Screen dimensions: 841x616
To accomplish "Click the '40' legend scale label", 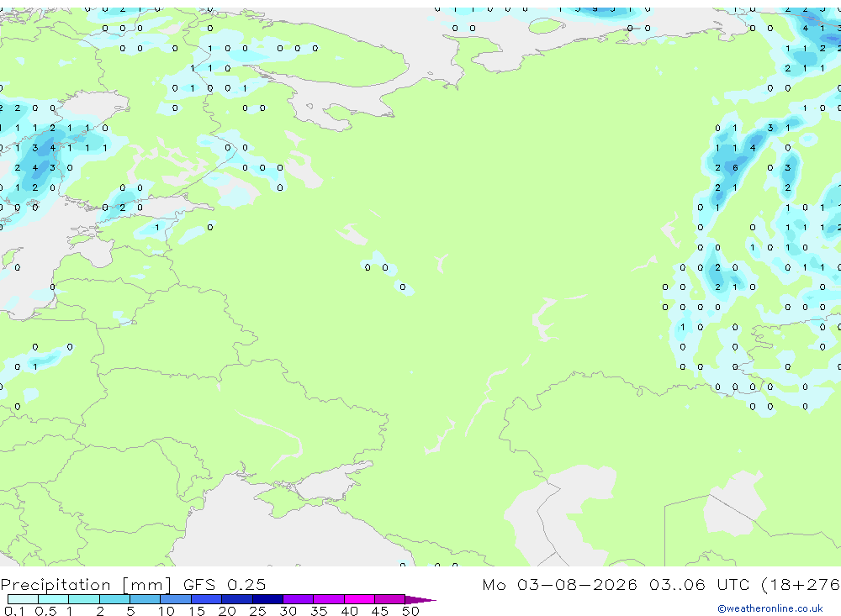I will point(349,611).
